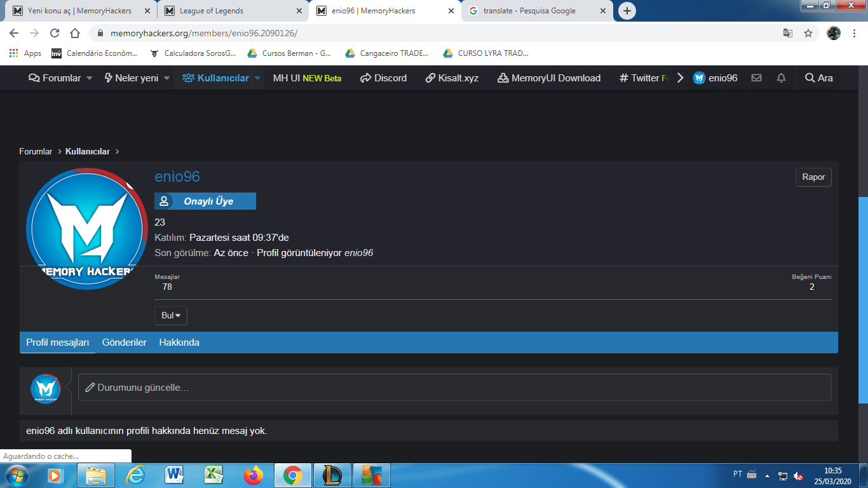
Task: Open the Bul dropdown
Action: (171, 316)
